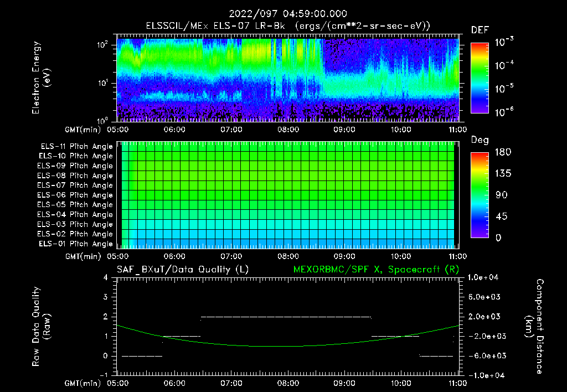This screenshot has height=392, width=567.
Task: Click the 45 value on the Deg scale
Action: pyautogui.click(x=502, y=216)
